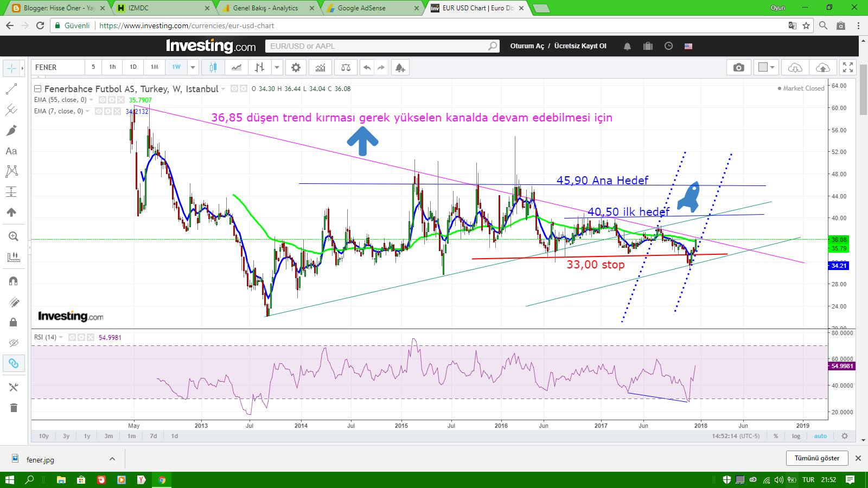
Task: Switch to the IZMDC browser tab
Action: pos(163,8)
